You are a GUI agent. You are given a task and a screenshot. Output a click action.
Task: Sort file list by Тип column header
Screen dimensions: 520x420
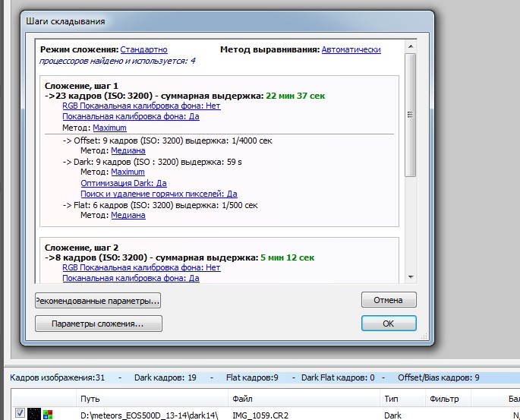(391, 398)
